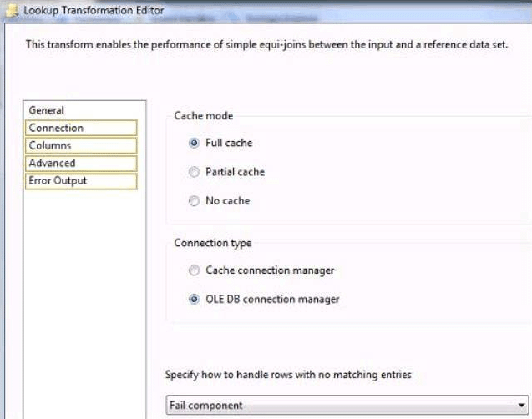Viewport: 532px width, 419px height.
Task: Click blank space right of Partial cache
Action: (x=376, y=172)
